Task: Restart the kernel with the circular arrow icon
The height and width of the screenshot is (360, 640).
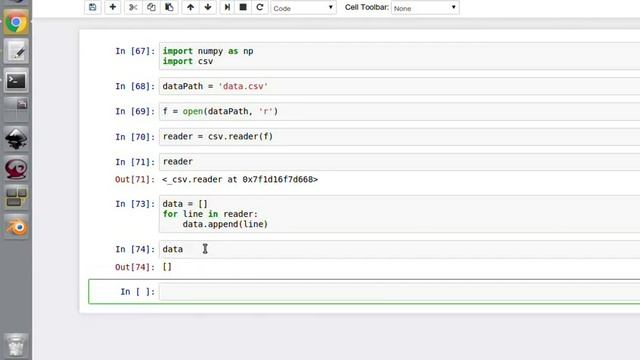Action: tap(260, 7)
